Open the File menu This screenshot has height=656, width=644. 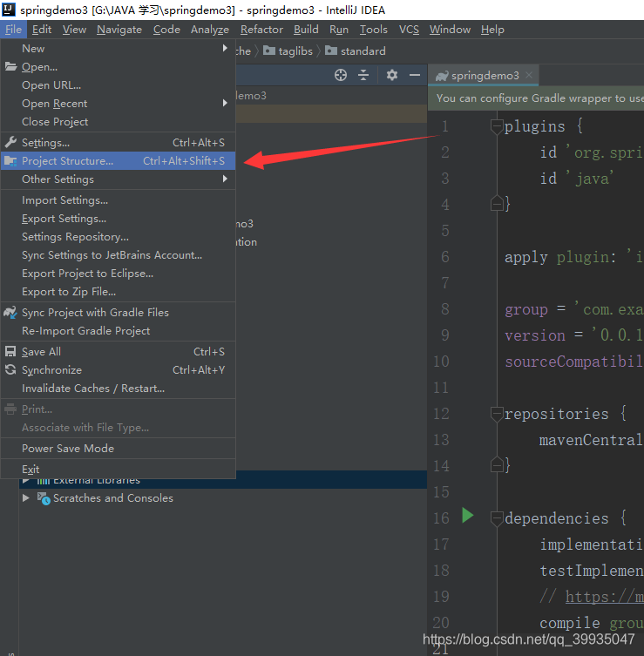click(13, 30)
